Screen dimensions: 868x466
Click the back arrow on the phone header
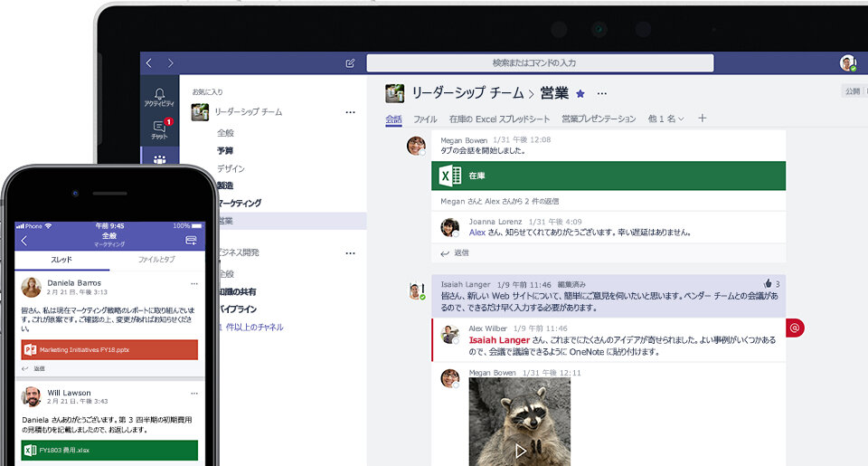24,241
